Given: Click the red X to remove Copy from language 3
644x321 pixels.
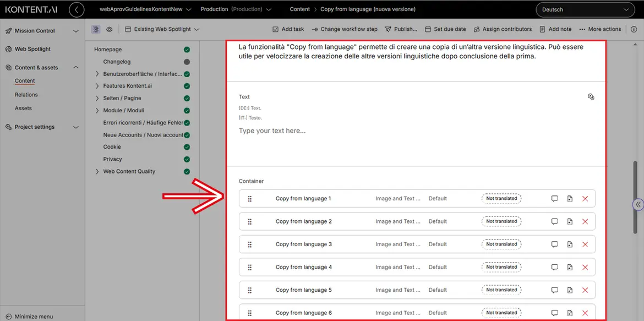Looking at the screenshot, I should pyautogui.click(x=585, y=244).
